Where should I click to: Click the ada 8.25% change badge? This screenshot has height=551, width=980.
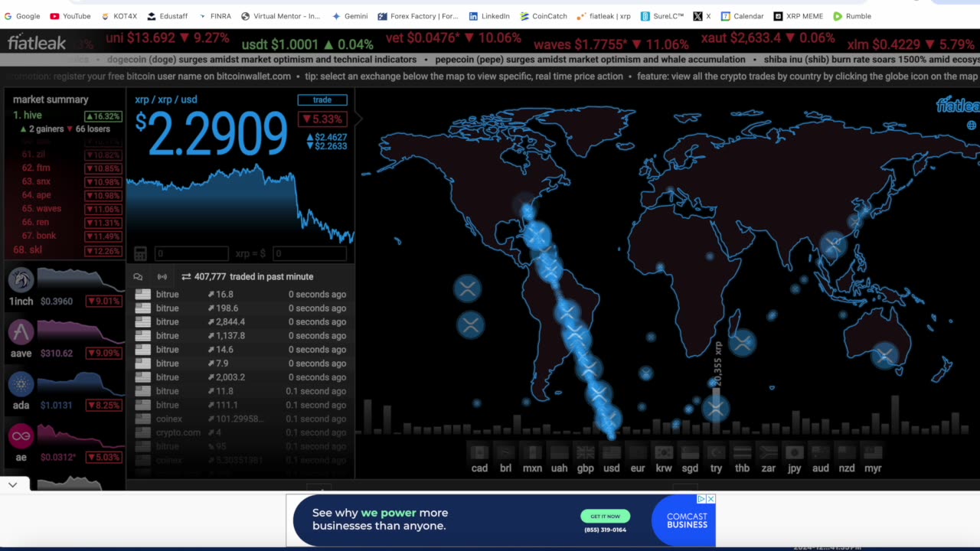[x=103, y=406]
